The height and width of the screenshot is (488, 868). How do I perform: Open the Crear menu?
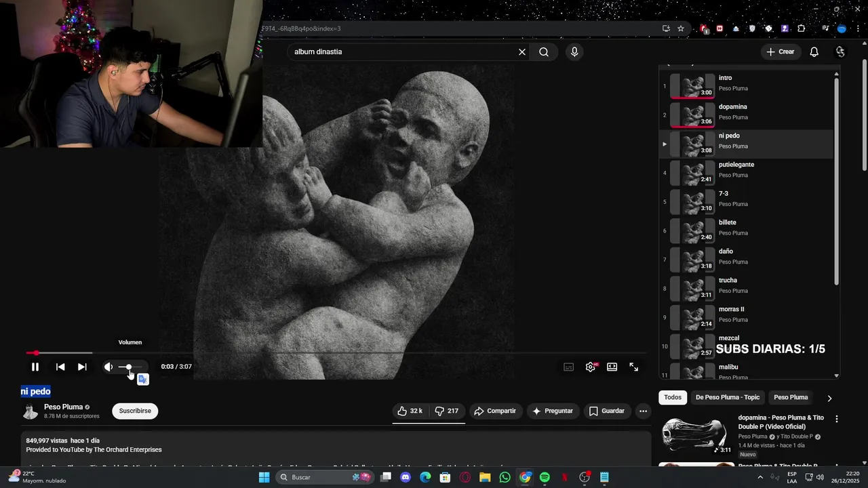click(x=781, y=52)
